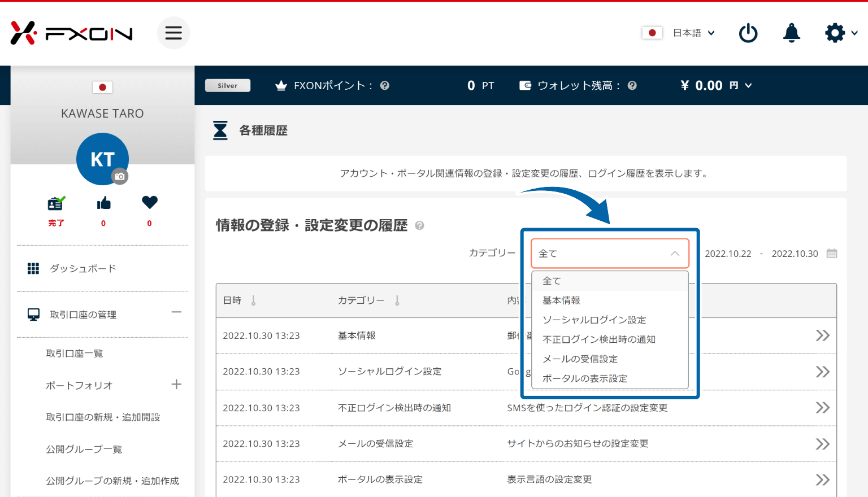Sort by the 日時 column arrow
The height and width of the screenshot is (497, 868).
253,300
